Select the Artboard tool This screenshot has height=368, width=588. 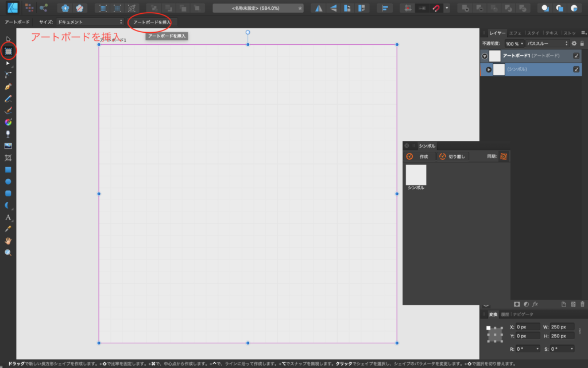coord(8,51)
